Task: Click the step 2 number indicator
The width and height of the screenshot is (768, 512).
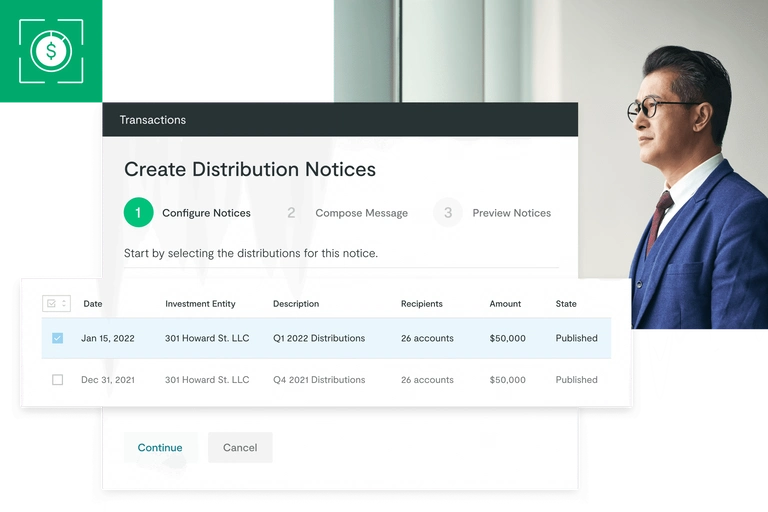Action: (291, 213)
